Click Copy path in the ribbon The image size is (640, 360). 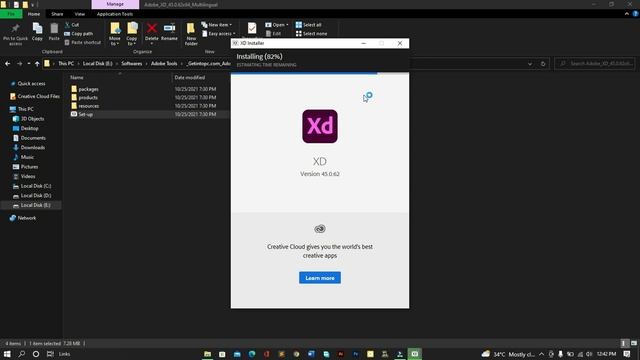click(79, 34)
